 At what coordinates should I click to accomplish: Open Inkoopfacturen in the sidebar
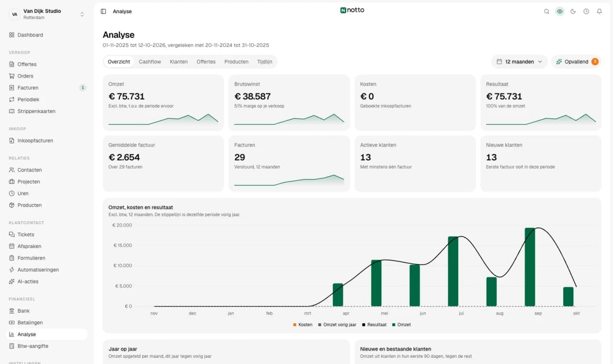click(x=47, y=141)
